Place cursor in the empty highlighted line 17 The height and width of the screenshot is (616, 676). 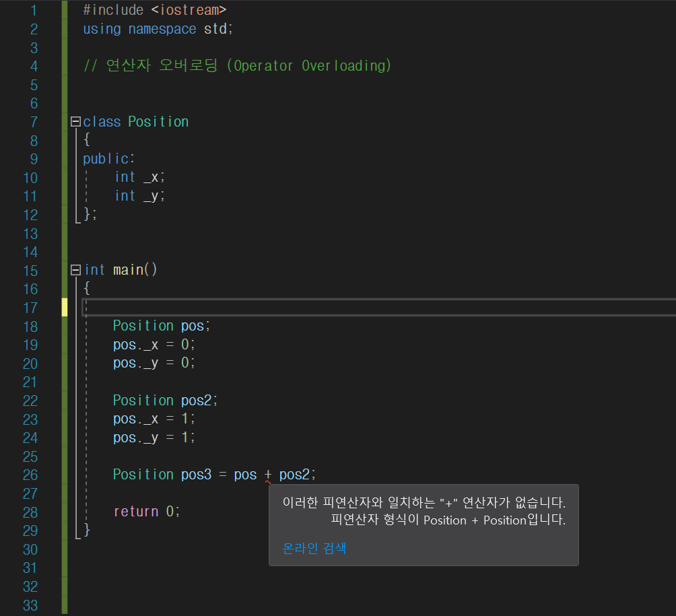pos(378,308)
